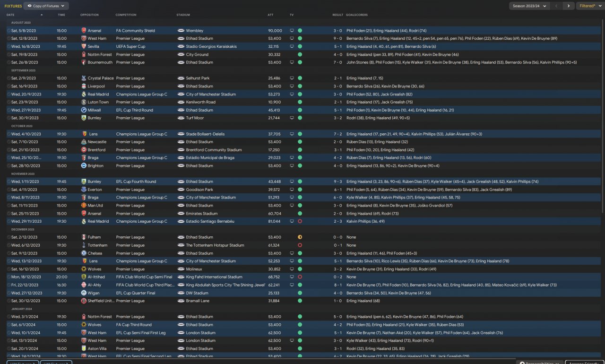Sort by the Att column header
Image resolution: width=605 pixels, height=364 pixels.
point(270,15)
